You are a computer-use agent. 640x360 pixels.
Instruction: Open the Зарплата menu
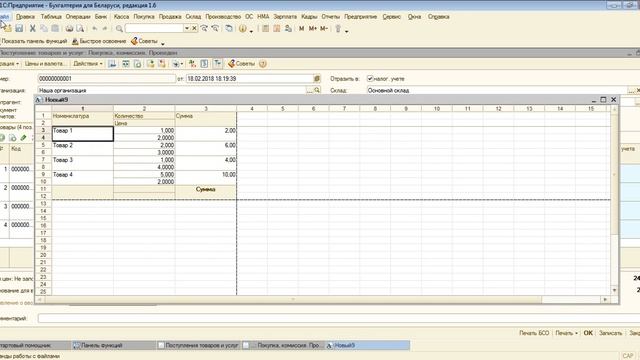285,17
